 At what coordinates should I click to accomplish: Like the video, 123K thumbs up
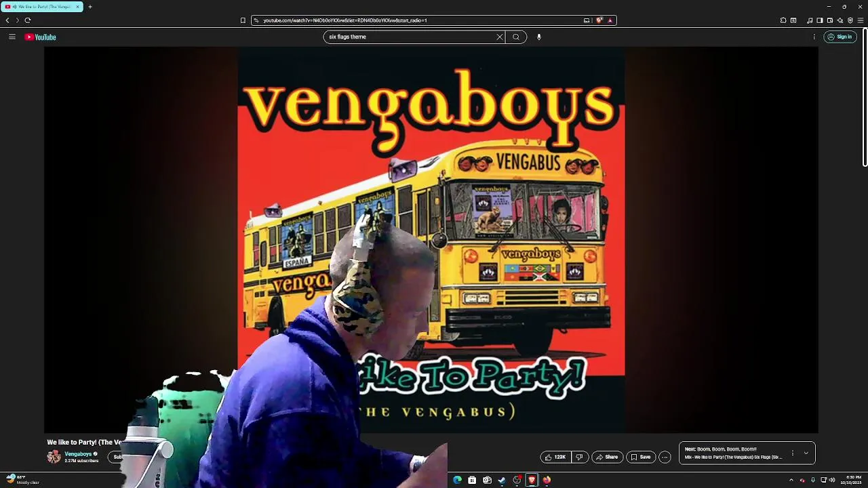[555, 457]
